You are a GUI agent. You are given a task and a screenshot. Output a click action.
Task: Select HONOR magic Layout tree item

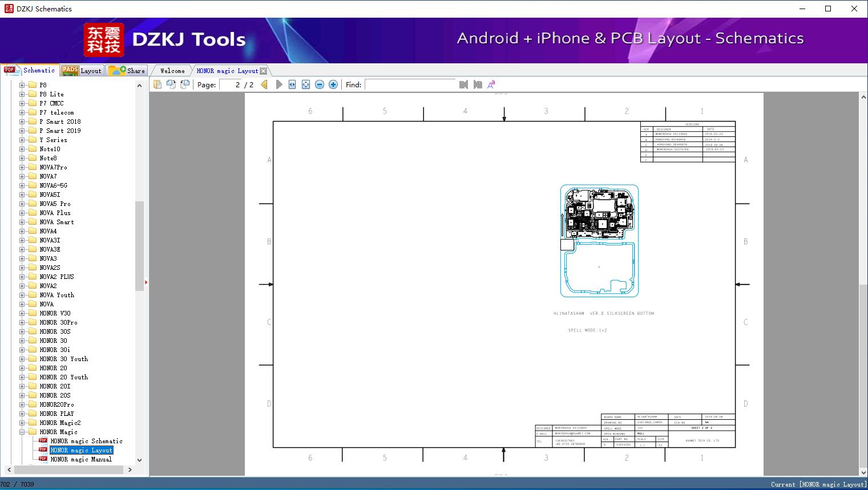click(x=81, y=450)
